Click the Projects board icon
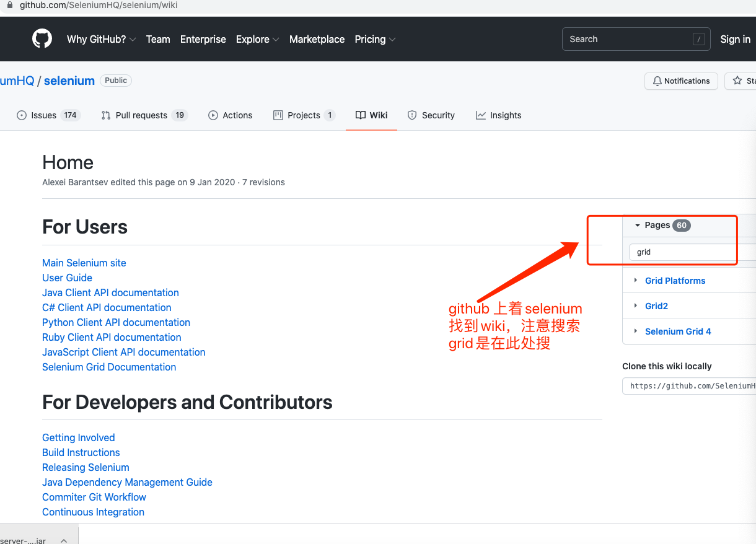The height and width of the screenshot is (544, 756). tap(278, 115)
